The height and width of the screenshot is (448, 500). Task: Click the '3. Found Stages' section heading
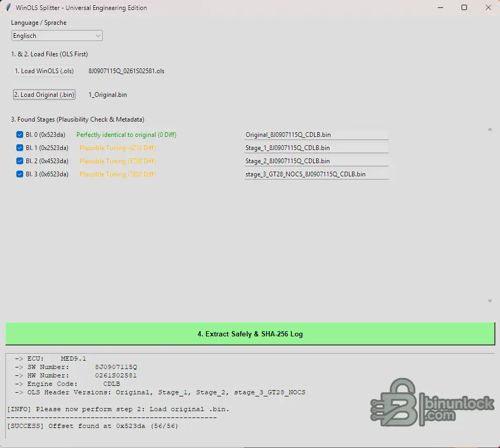point(77,120)
